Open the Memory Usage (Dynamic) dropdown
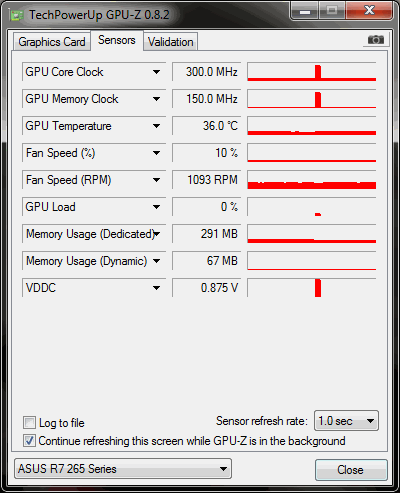Screen dimensions: 400x493 (x=156, y=261)
